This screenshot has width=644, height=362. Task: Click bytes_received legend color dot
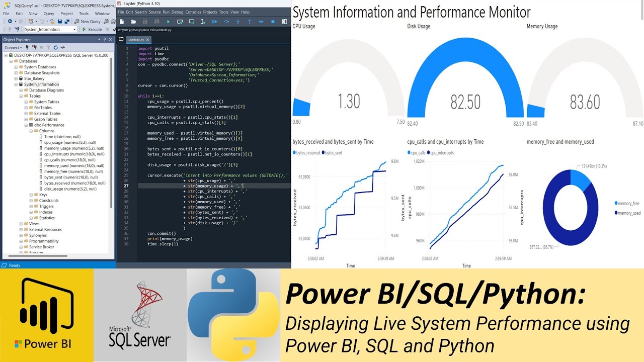[x=294, y=152]
